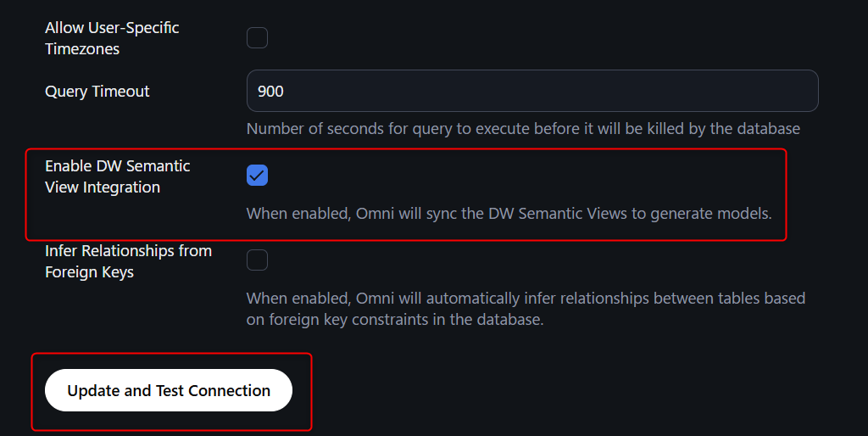This screenshot has width=868, height=436.
Task: Click the "Query Timeout" label text
Action: coord(97,92)
